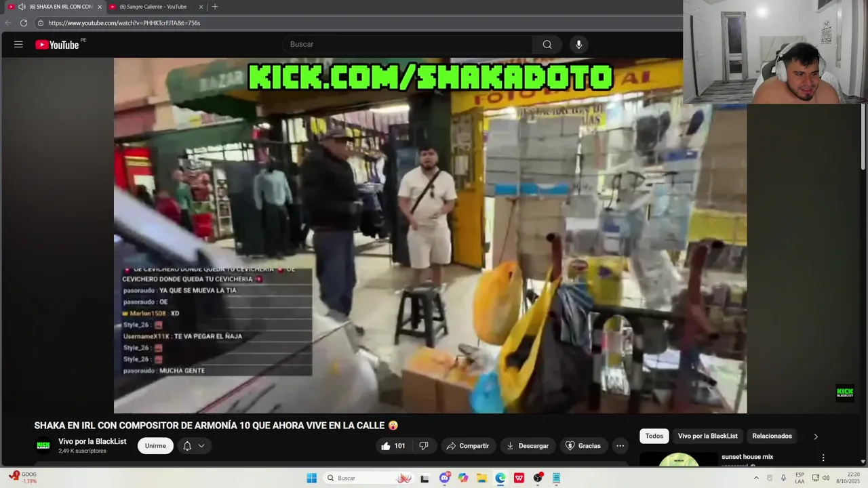
Task: Download the video via Descargar
Action: 528,446
